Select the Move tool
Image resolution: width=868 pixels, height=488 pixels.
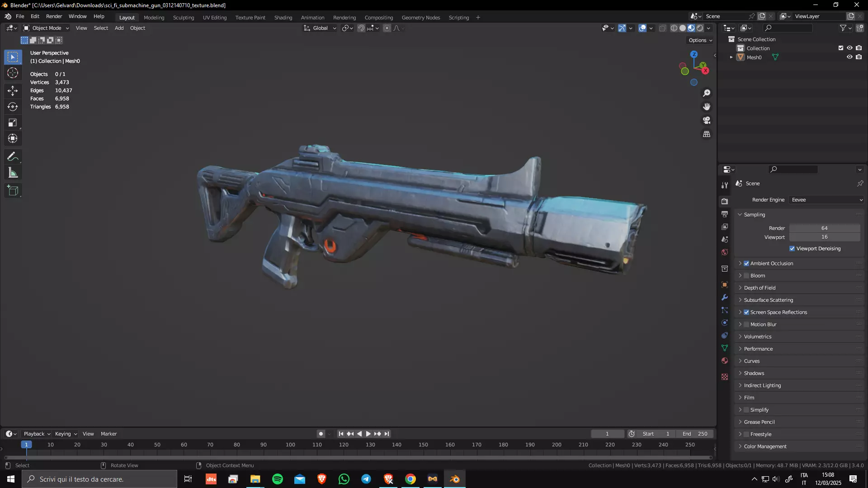13,90
